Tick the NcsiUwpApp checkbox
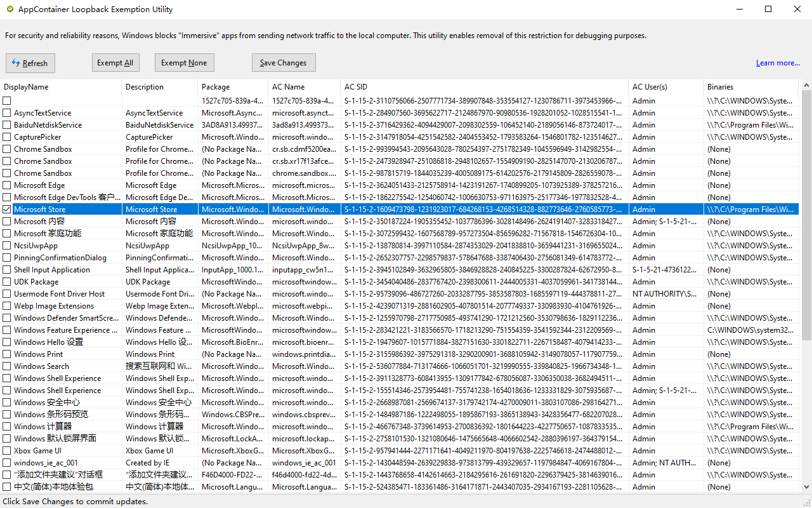This screenshot has height=508, width=812. pos(7,245)
